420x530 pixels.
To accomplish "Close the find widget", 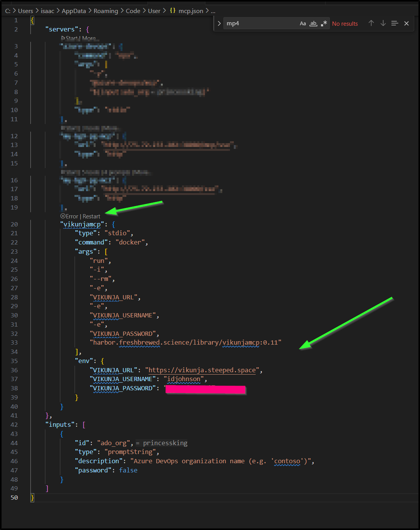I will (407, 23).
